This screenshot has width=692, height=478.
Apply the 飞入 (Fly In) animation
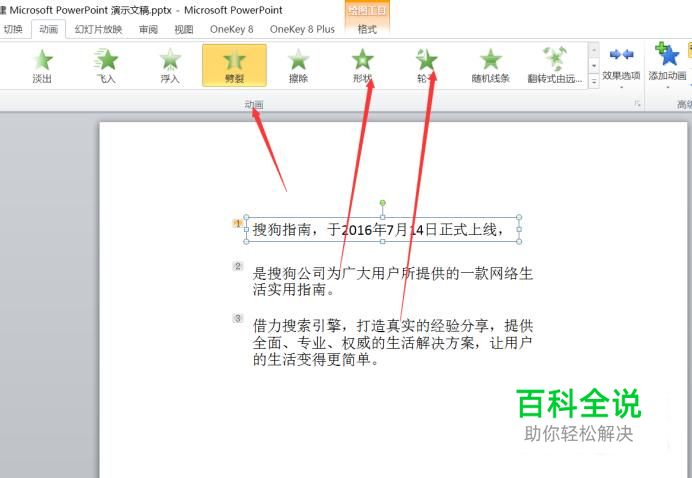click(x=106, y=65)
